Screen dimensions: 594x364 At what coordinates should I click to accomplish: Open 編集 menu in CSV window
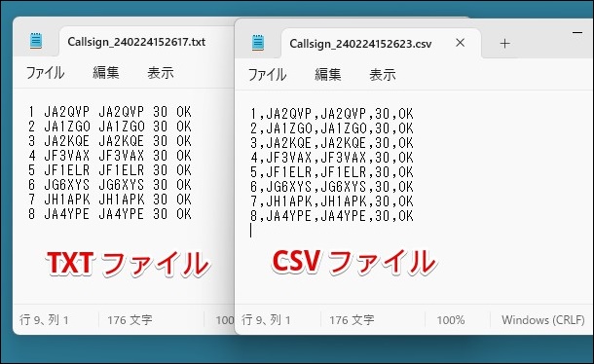[328, 75]
